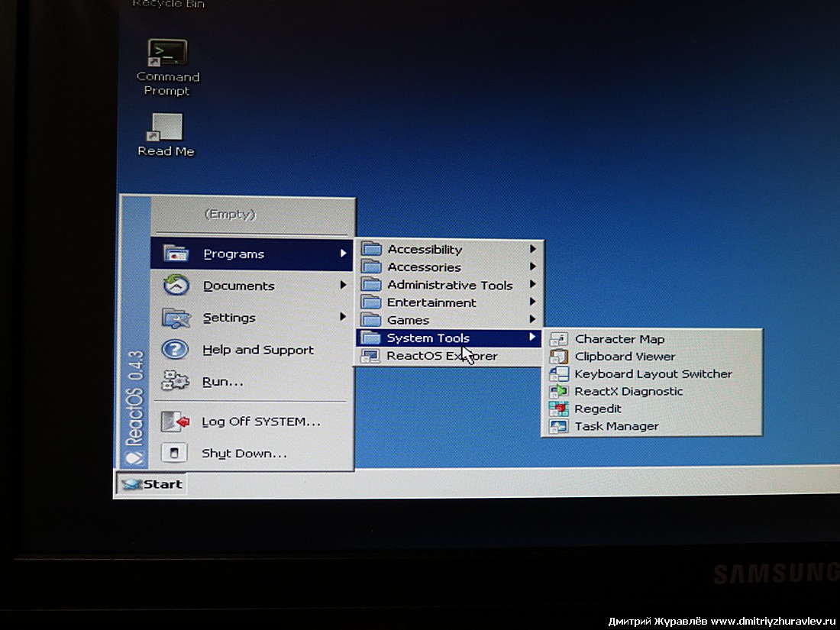Launch Regedit text entry
This screenshot has width=840, height=630.
[x=598, y=409]
